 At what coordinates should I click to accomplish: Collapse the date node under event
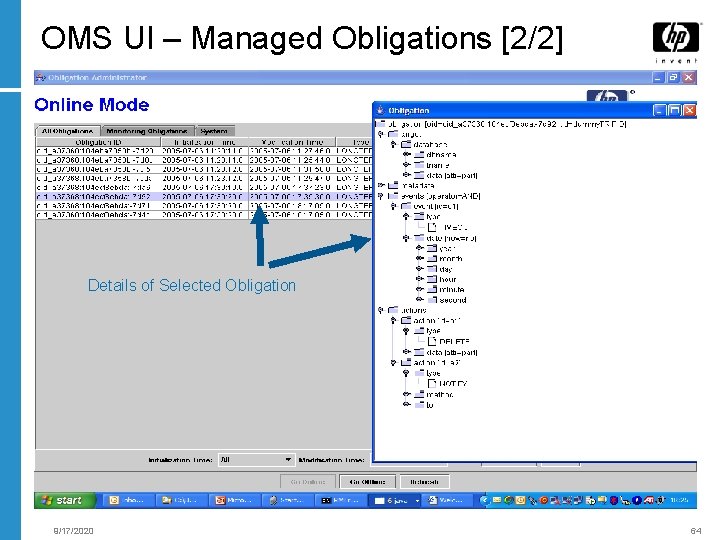pyautogui.click(x=406, y=238)
